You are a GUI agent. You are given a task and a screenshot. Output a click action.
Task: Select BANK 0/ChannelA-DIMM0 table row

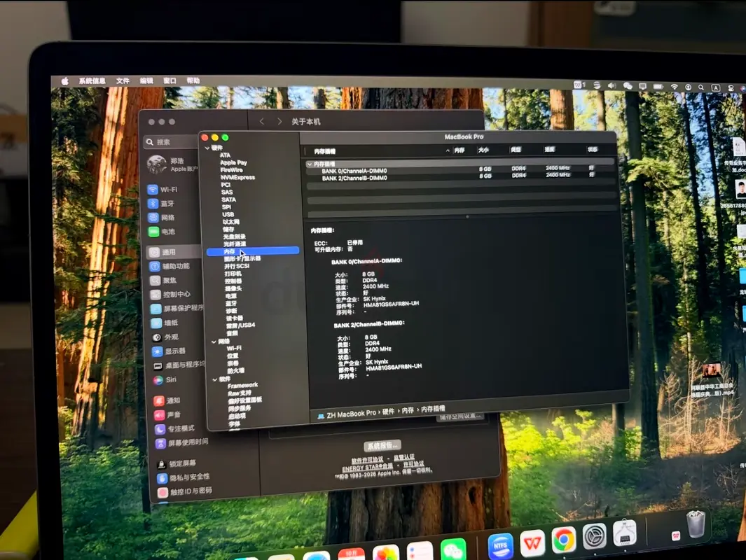tap(460, 170)
